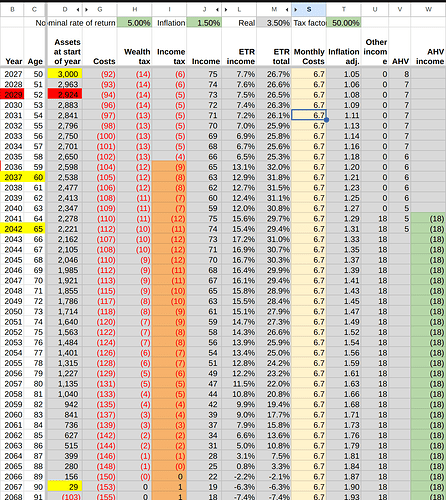Click the unhide arrow left of column G header
Viewport: 446px width, 500px height.
click(x=87, y=10)
